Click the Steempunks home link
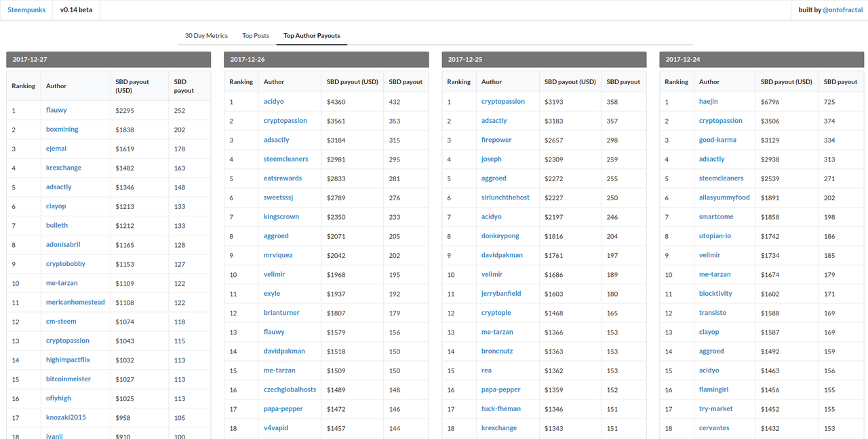 tap(26, 10)
